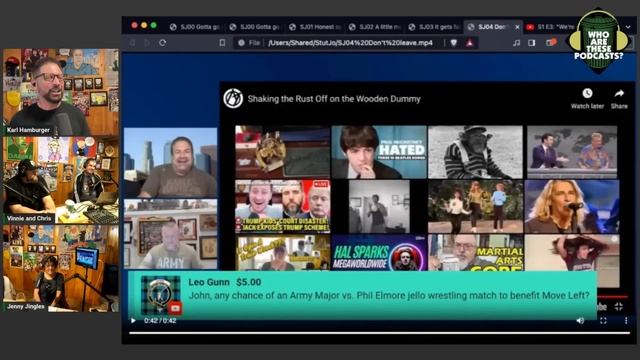This screenshot has width=640, height=360.
Task: Select the blonde singer with microphone thumbnail
Action: [572, 207]
